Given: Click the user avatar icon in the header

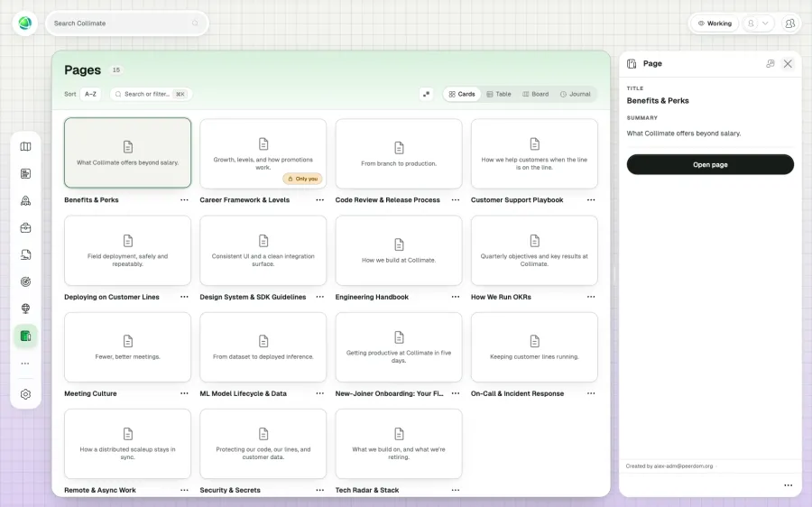Looking at the screenshot, I should [x=751, y=23].
